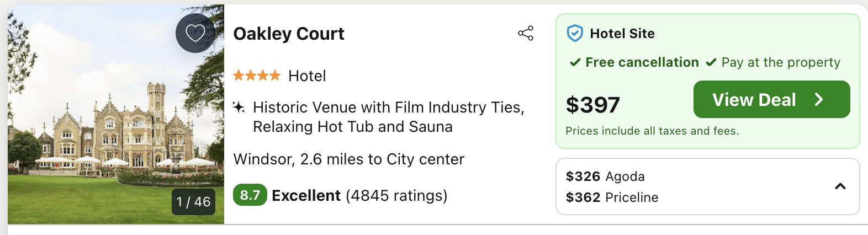Click the sparkle icon beside the highlights

pos(239,107)
